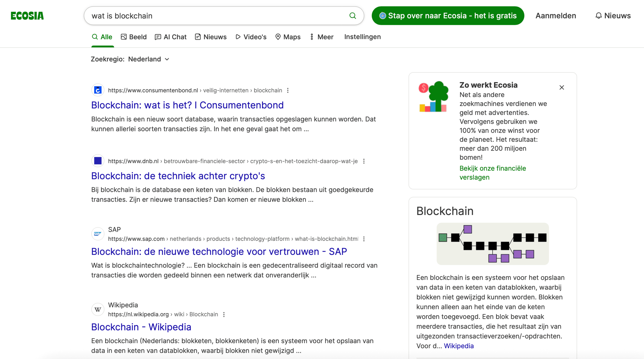Click the Ecosia logo
Viewport: 644px width, 359px height.
click(27, 16)
